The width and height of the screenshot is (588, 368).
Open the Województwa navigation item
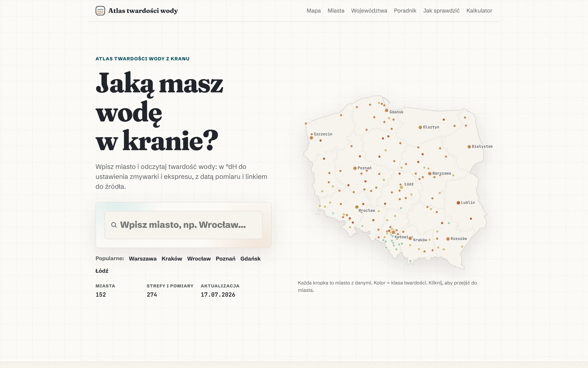pos(369,11)
